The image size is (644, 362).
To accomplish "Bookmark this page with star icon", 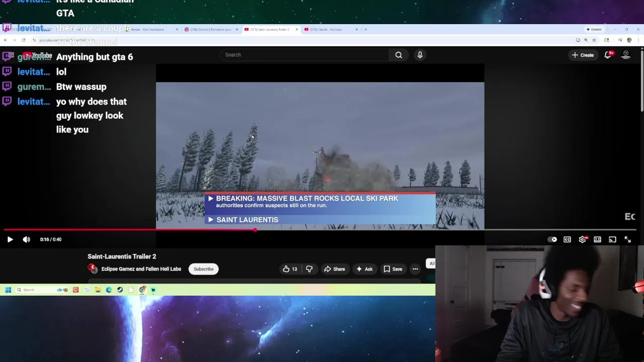I will point(594,40).
